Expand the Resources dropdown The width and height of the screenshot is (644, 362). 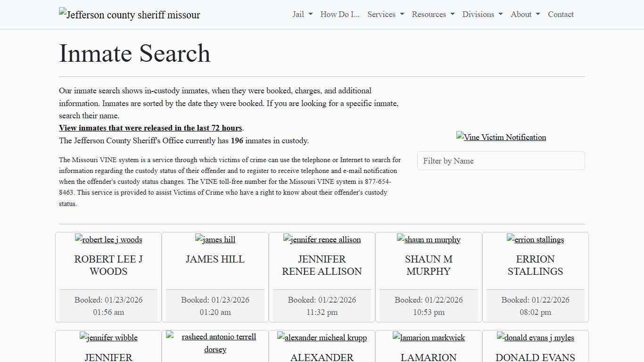click(x=432, y=14)
